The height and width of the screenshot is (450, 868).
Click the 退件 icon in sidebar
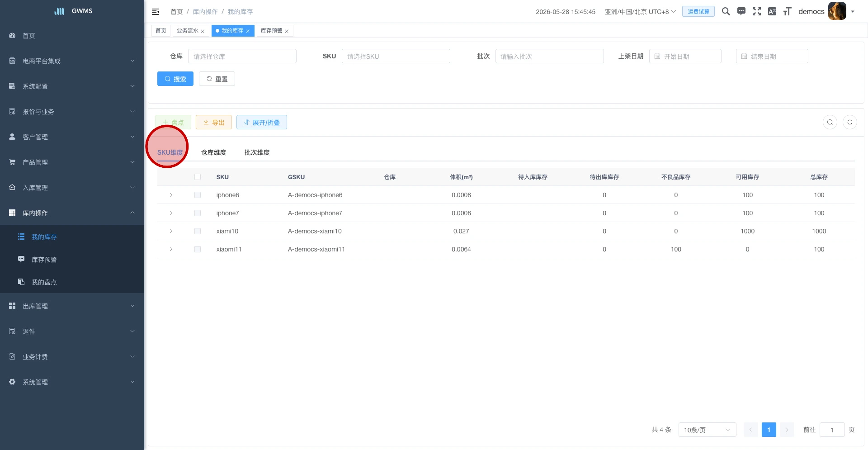(x=12, y=331)
